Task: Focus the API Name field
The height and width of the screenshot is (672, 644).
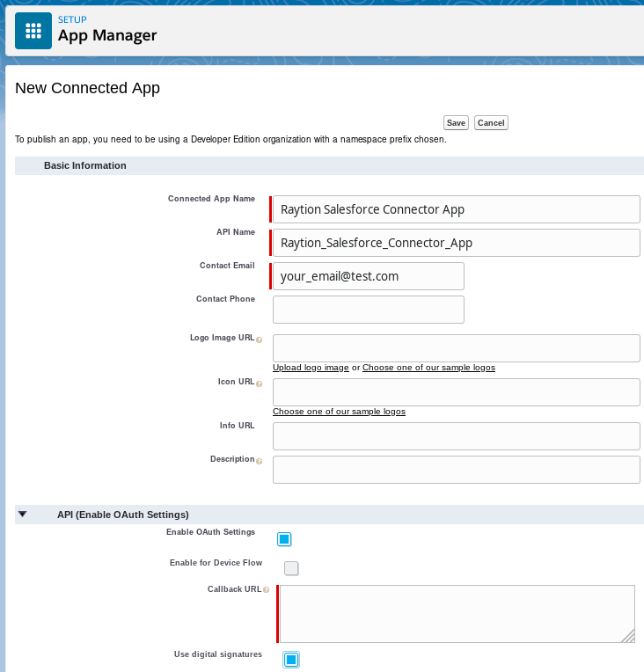Action: pos(457,243)
